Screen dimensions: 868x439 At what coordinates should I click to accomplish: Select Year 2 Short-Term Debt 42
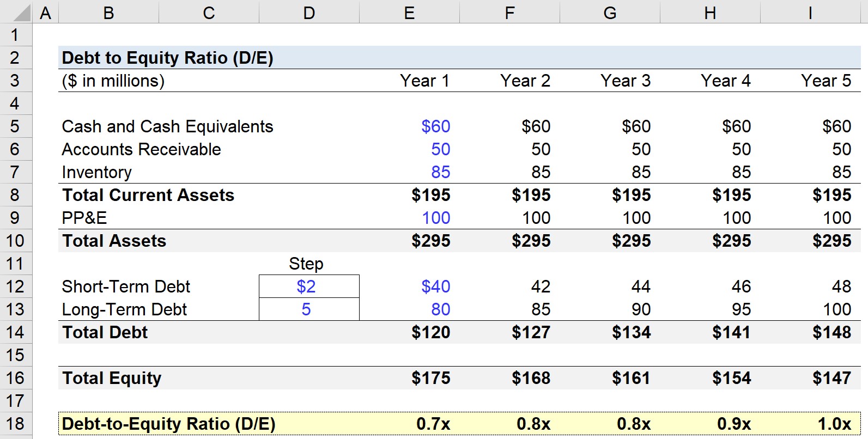click(541, 286)
